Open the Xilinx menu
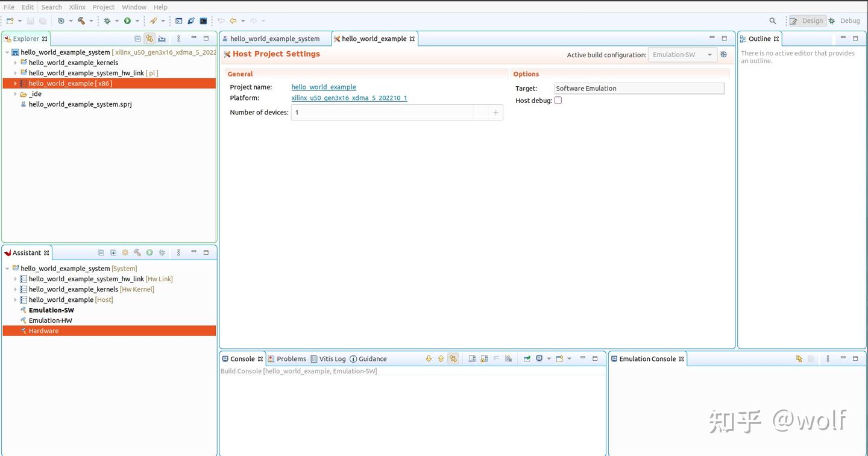868x456 pixels. (77, 7)
